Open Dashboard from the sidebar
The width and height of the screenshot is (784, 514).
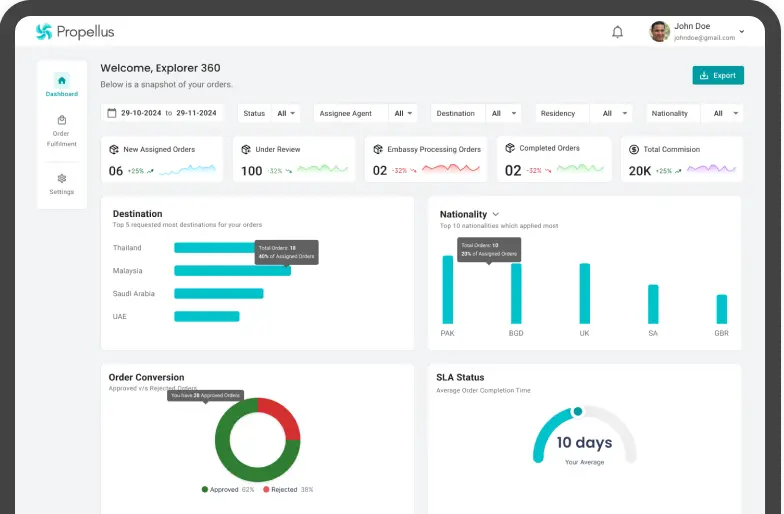[x=62, y=85]
